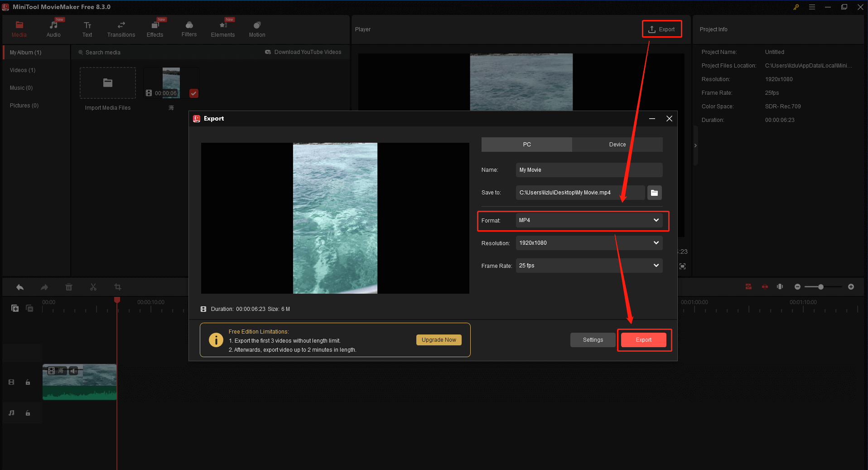Image resolution: width=868 pixels, height=470 pixels.
Task: Switch to the Device export tab
Action: click(x=617, y=145)
